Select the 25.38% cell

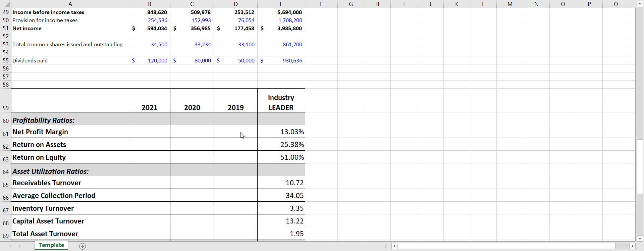click(281, 144)
